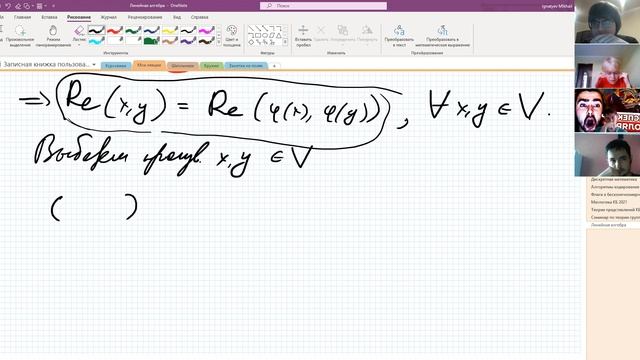Screen dimensions: 640x360
Task: Expand the shapes gallery
Action: point(285,42)
